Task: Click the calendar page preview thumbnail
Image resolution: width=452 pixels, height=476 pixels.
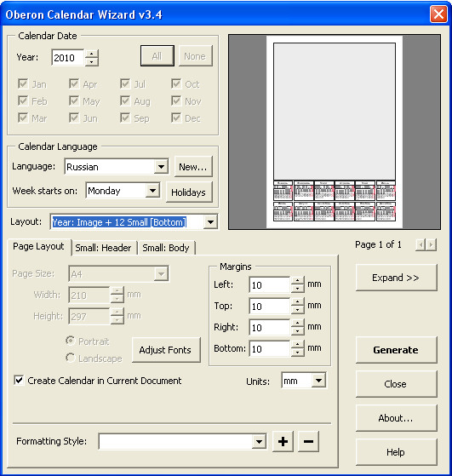Action: (x=335, y=132)
